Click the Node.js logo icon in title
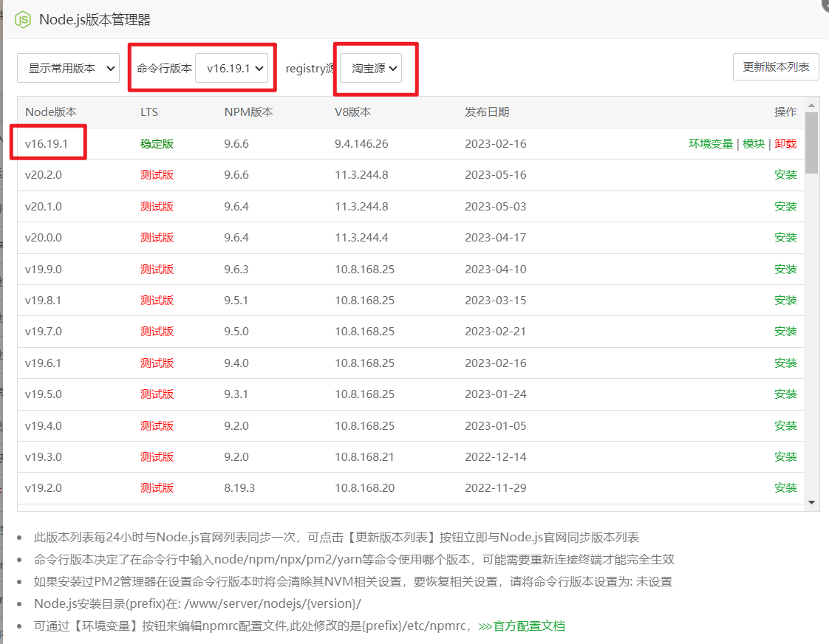Screen dimensions: 829x644 [x=24, y=19]
